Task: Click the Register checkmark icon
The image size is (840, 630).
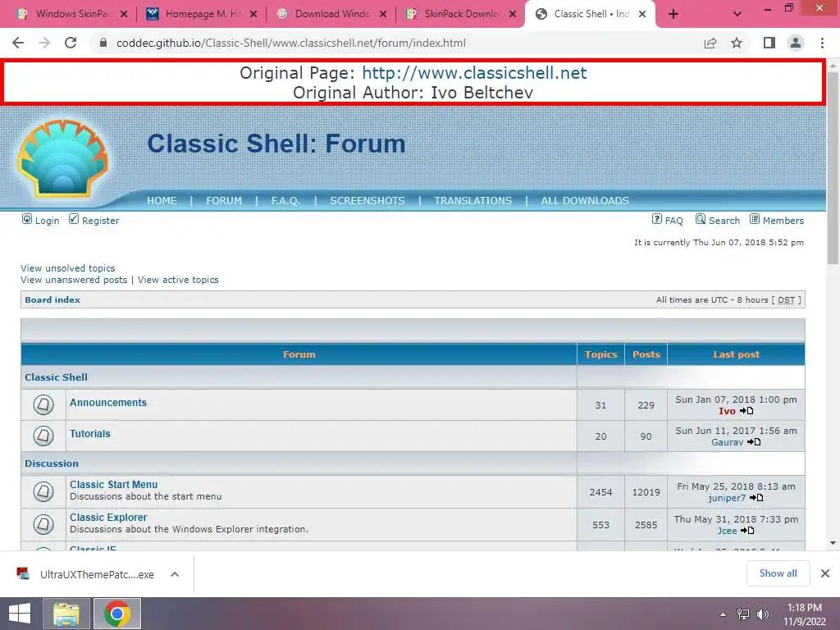Action: [73, 218]
